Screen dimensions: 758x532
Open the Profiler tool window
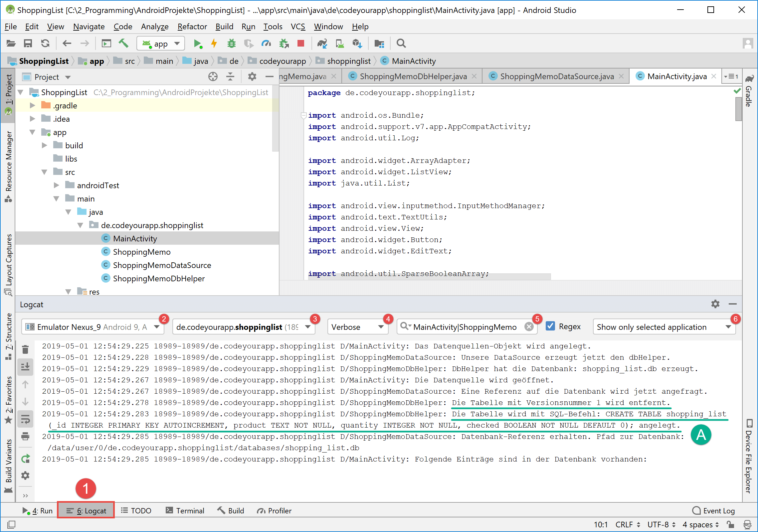[x=274, y=510]
